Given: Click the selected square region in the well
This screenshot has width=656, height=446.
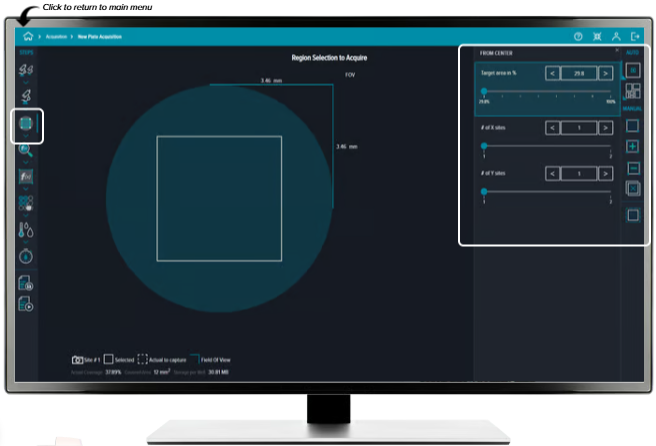Looking at the screenshot, I should pyautogui.click(x=219, y=199).
